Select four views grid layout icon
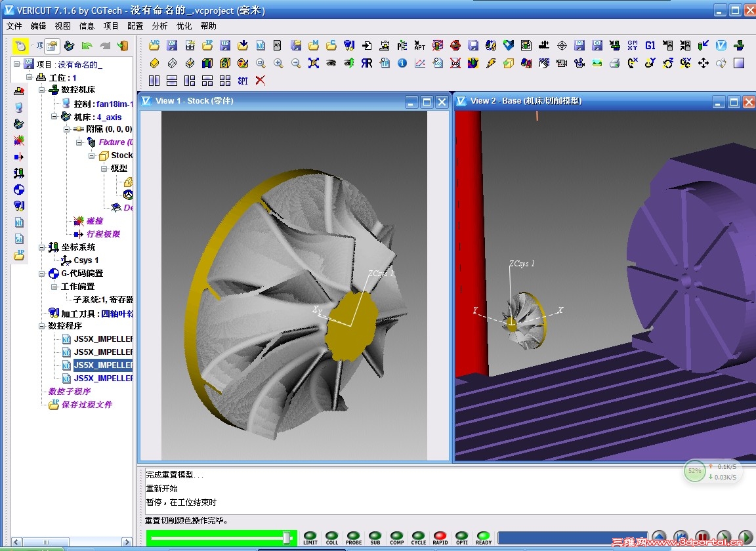Screen dimensions: 756x551 225,81
